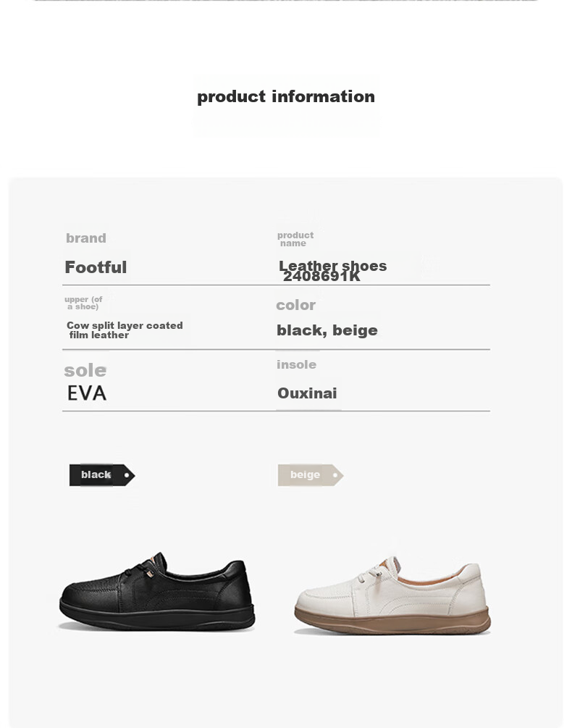Click the Leather shoes 2408691K product name
Image resolution: width=572 pixels, height=728 pixels.
coord(332,271)
